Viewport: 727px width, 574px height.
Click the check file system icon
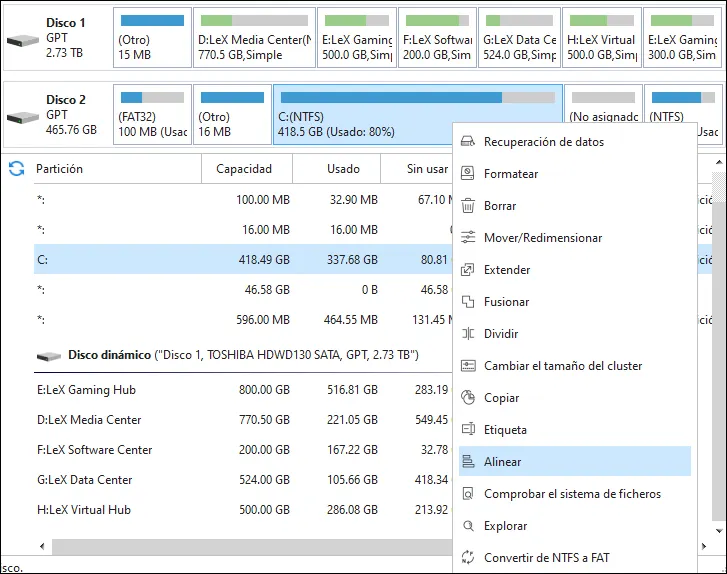point(468,493)
